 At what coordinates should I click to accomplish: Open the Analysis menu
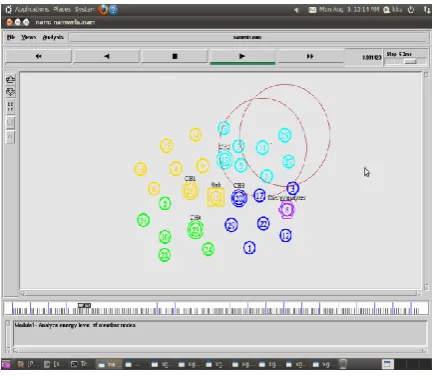click(x=53, y=37)
